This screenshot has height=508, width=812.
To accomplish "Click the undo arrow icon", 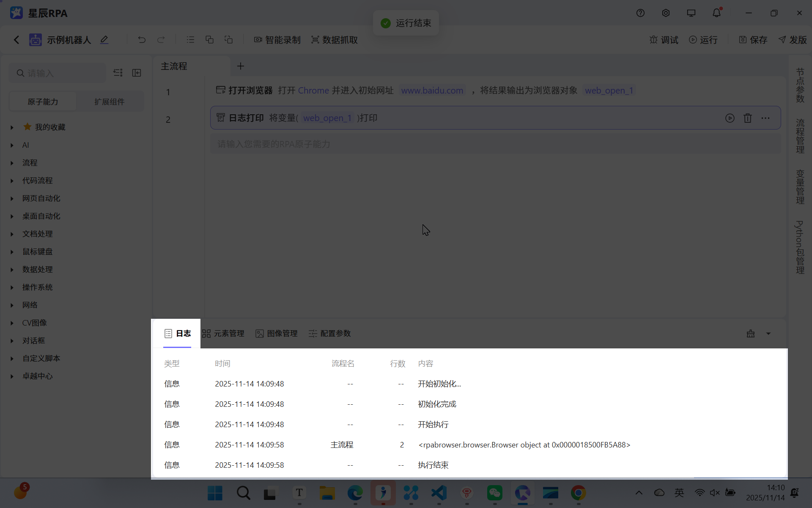I will tap(142, 40).
